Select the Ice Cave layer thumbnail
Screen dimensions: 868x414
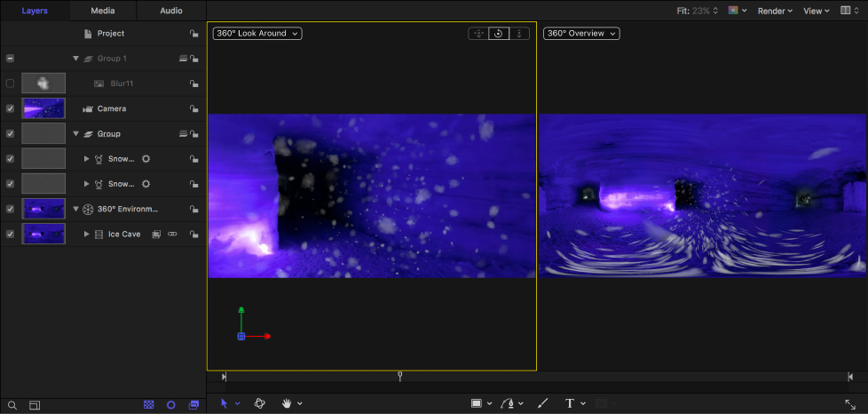[x=43, y=234]
